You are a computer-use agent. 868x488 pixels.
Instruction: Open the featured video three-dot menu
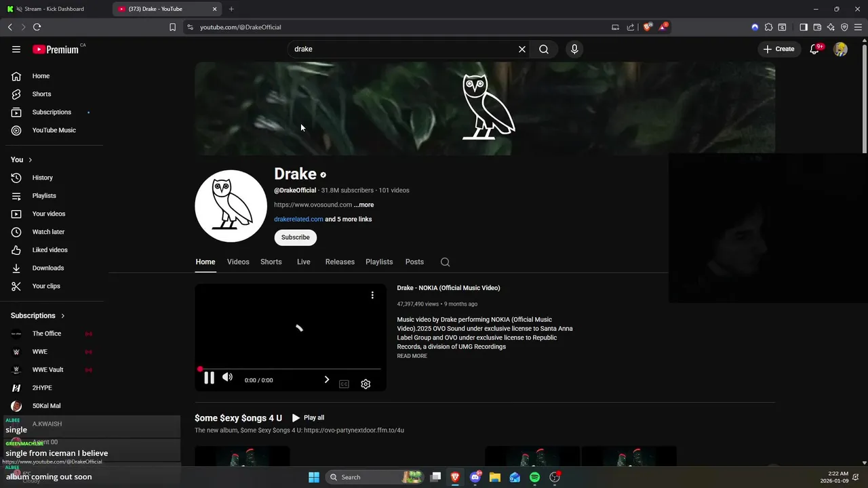(x=372, y=295)
